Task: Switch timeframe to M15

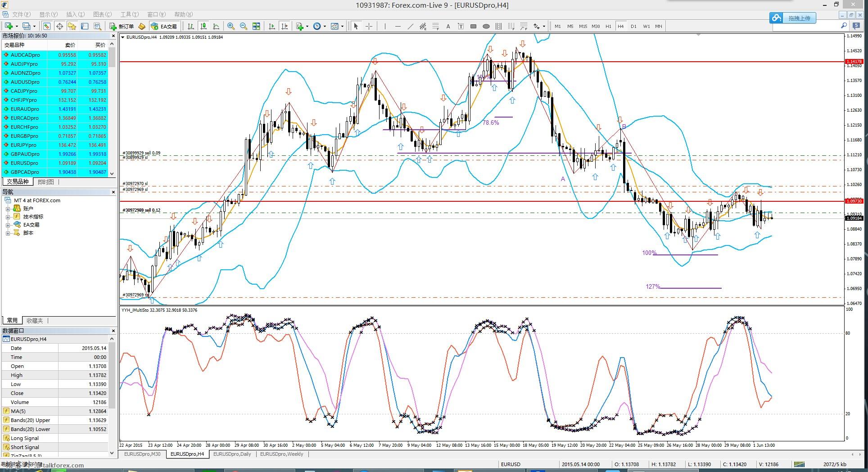Action: pyautogui.click(x=583, y=26)
